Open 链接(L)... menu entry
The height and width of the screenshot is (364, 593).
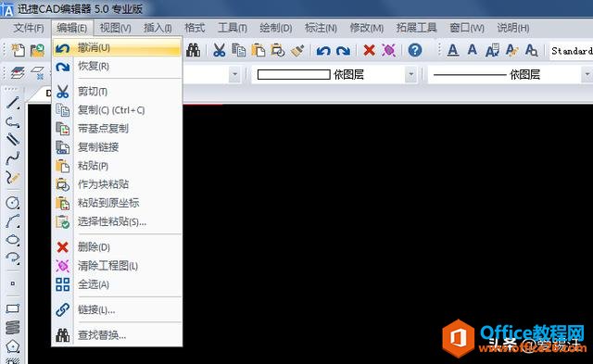coord(117,310)
